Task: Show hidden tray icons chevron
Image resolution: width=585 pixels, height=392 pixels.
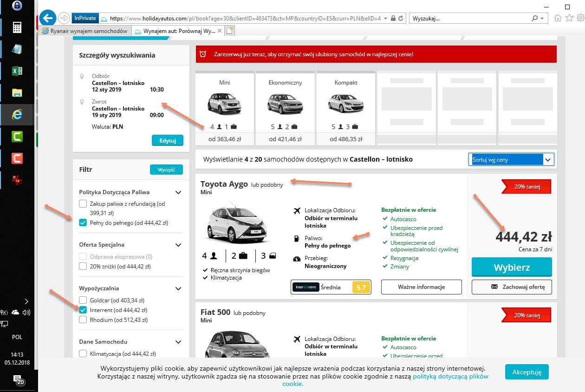Action: point(26,301)
